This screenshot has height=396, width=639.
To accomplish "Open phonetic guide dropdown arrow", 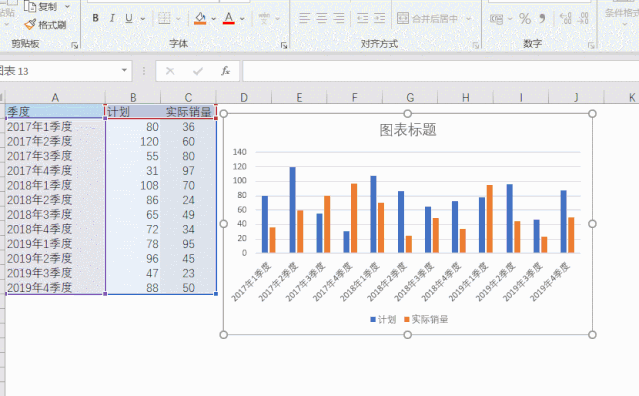I will click(278, 19).
